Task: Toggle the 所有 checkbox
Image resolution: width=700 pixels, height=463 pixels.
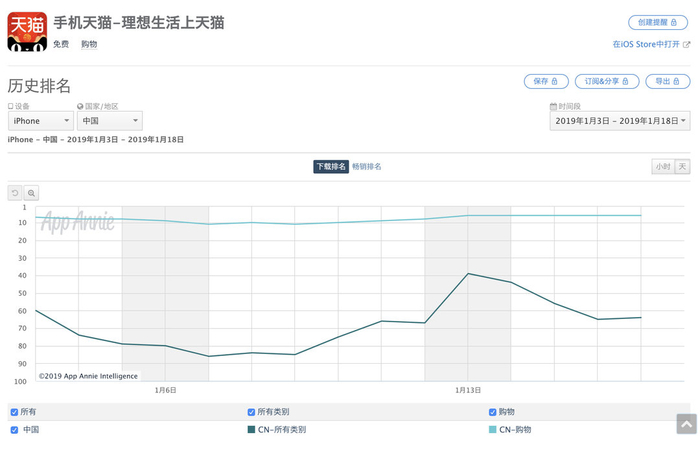Action: [14, 412]
